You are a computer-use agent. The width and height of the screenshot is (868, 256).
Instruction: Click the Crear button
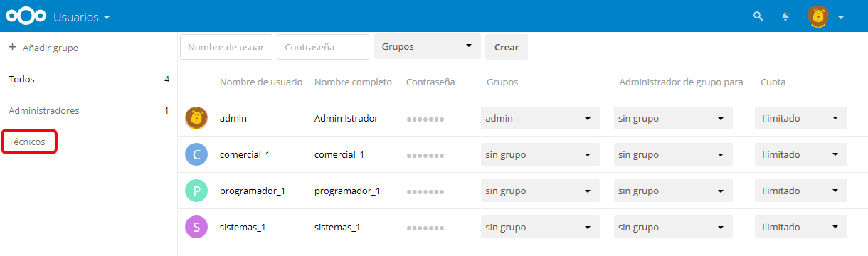click(x=507, y=47)
